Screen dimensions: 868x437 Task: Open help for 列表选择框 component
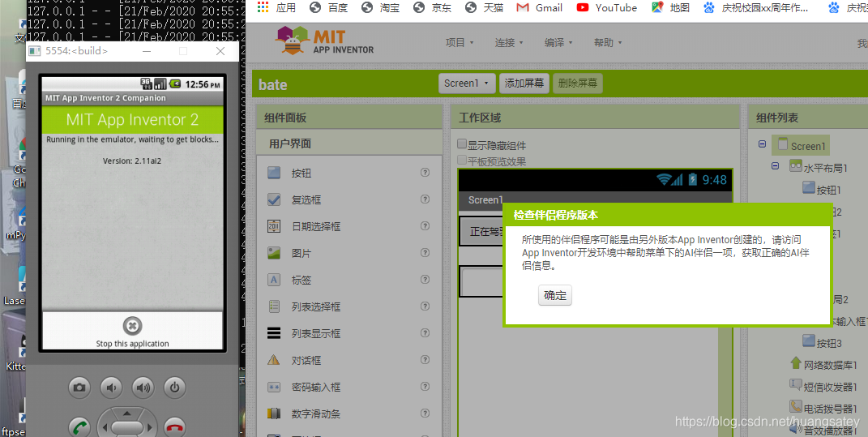425,306
